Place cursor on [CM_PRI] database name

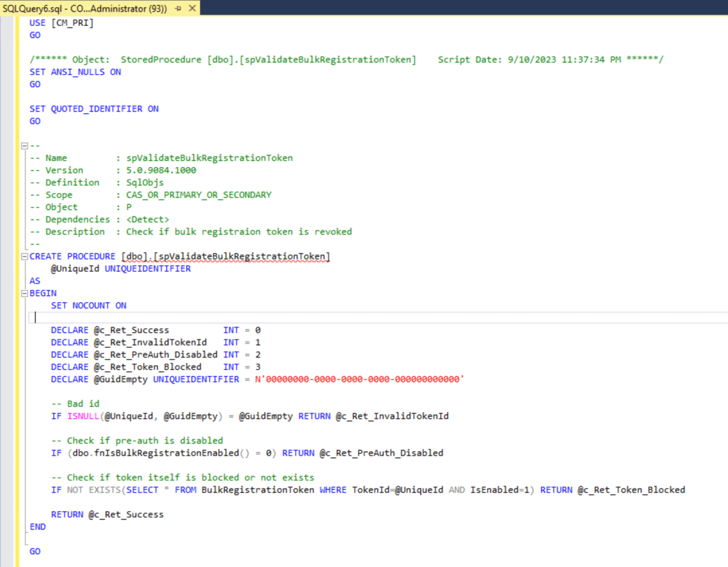tap(72, 23)
